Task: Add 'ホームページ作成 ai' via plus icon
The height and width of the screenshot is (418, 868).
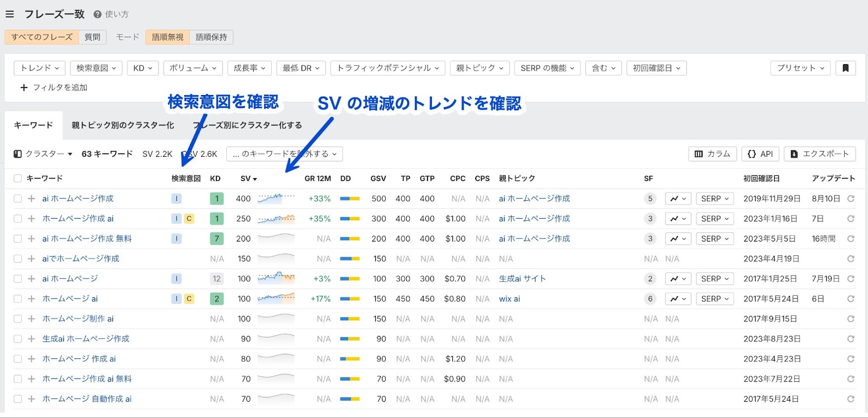Action: tap(31, 219)
